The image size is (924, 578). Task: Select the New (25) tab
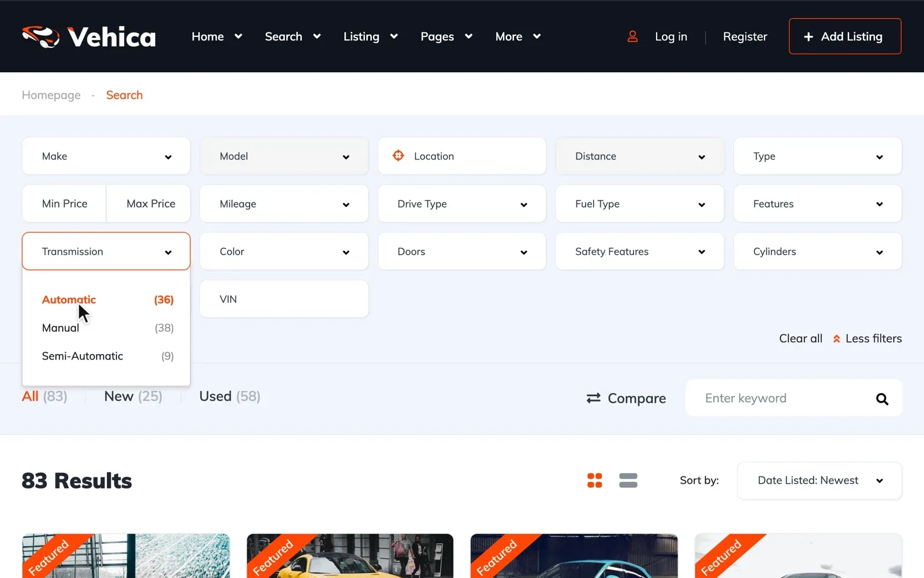click(x=133, y=397)
